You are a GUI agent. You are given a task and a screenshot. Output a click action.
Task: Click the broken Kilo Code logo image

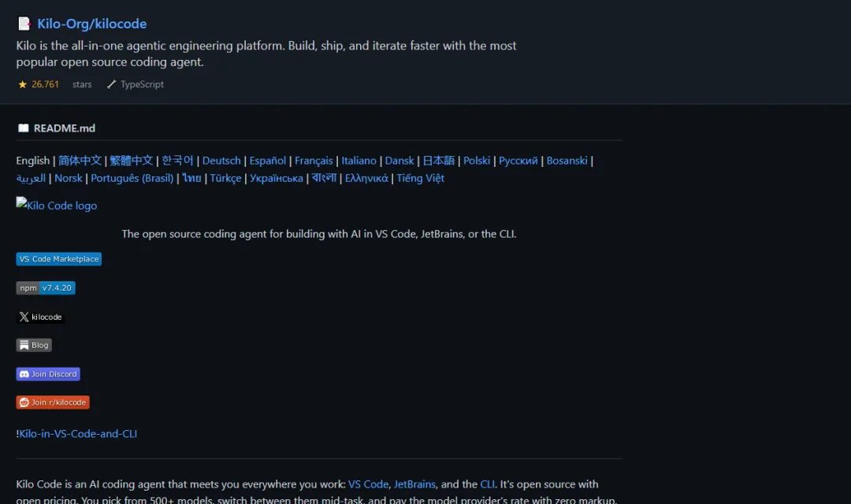tap(57, 205)
